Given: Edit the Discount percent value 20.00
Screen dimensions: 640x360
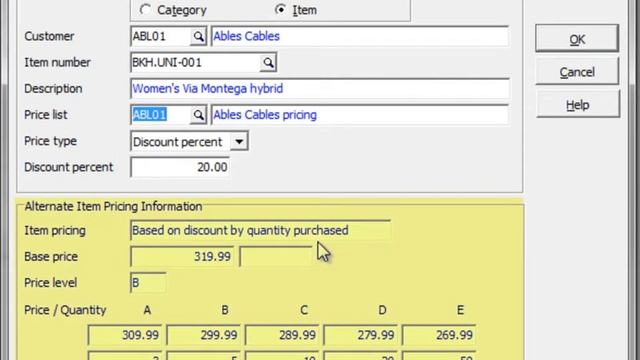Looking at the screenshot, I should click(x=180, y=167).
